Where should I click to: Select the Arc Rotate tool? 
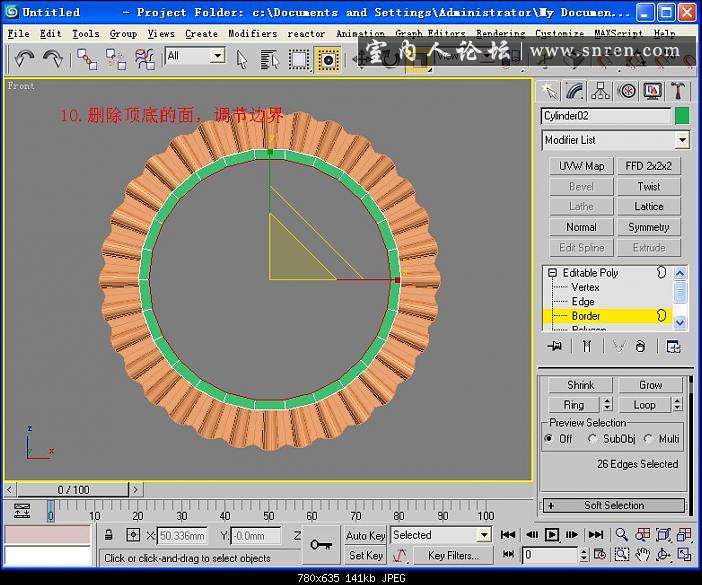[663, 555]
